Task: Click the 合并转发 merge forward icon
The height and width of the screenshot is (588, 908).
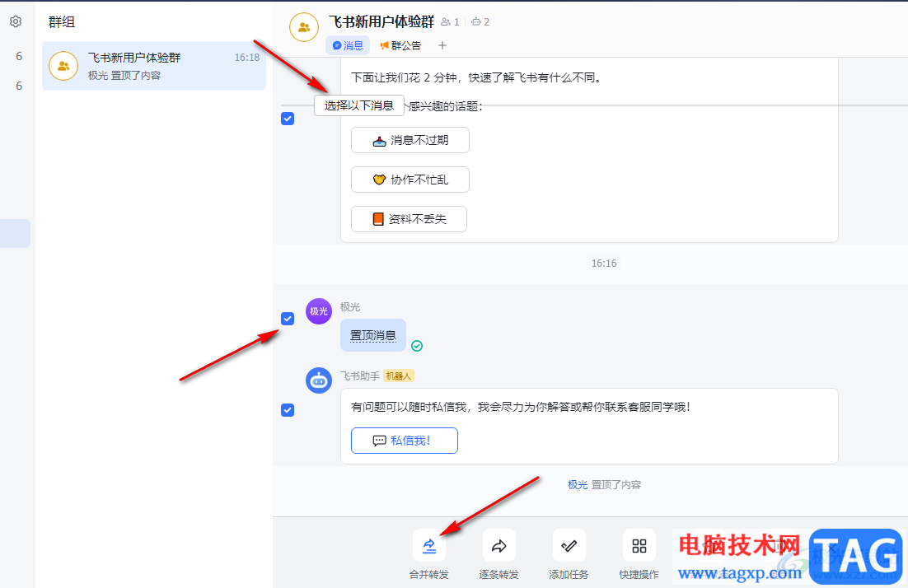Action: coord(429,545)
